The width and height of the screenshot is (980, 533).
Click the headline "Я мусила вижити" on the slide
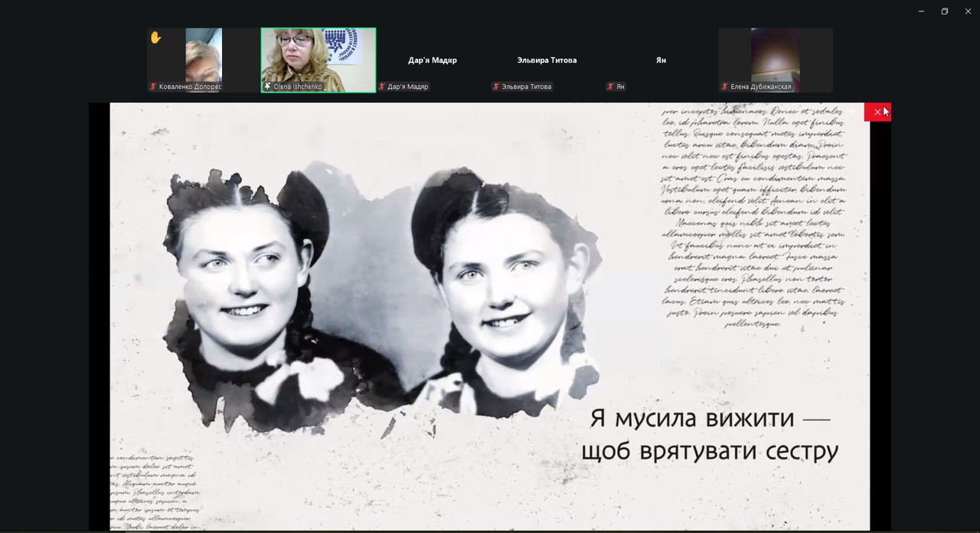[710, 419]
